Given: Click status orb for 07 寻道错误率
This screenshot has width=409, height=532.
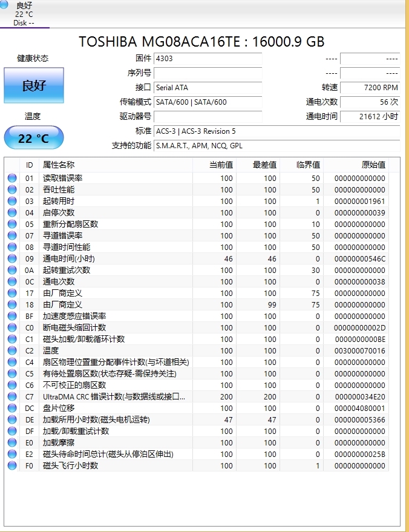Looking at the screenshot, I should [12, 236].
